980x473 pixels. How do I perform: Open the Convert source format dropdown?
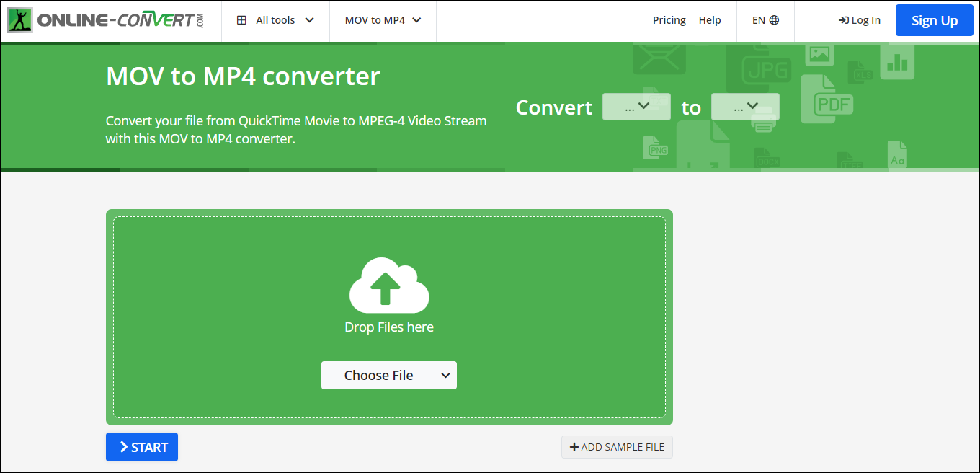pos(636,107)
